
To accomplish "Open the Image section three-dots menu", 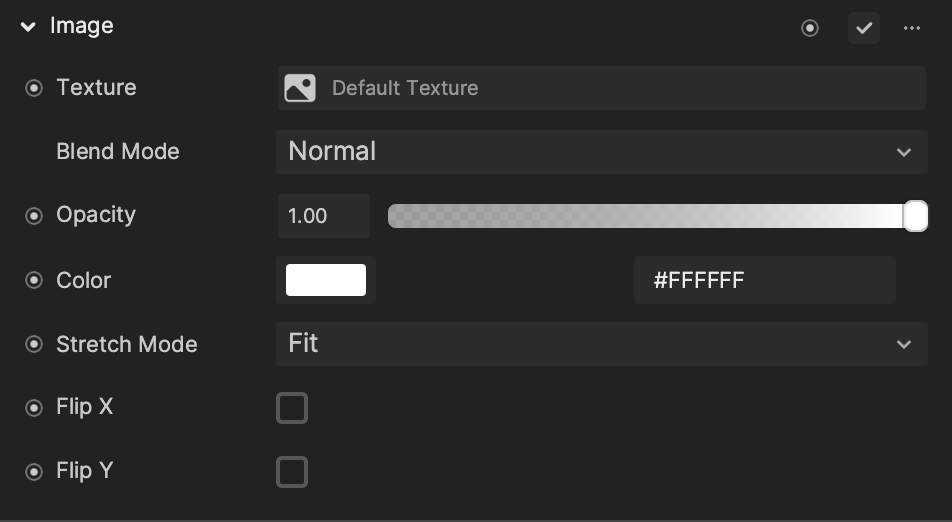I will coord(911,28).
